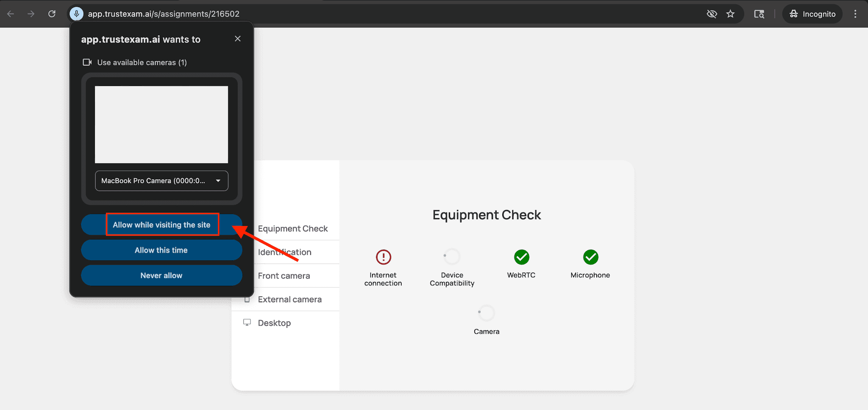
Task: Click the camera icon beside Use available cameras
Action: [87, 62]
